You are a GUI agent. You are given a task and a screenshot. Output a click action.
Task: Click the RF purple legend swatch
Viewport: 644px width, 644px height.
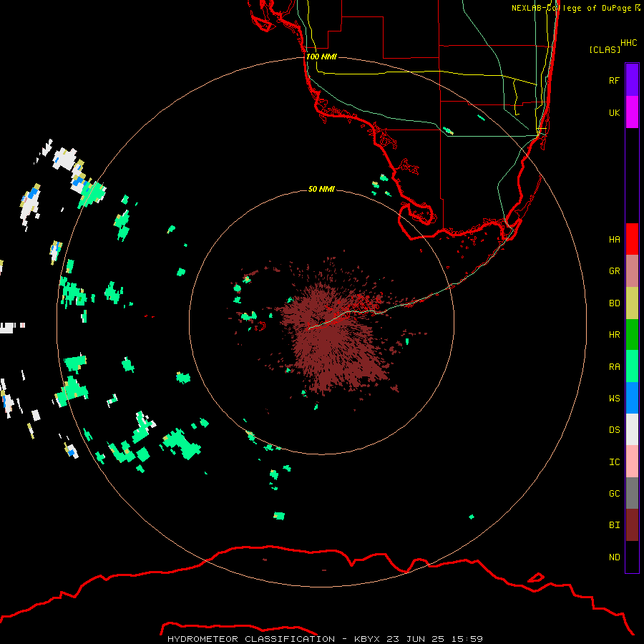pyautogui.click(x=632, y=80)
